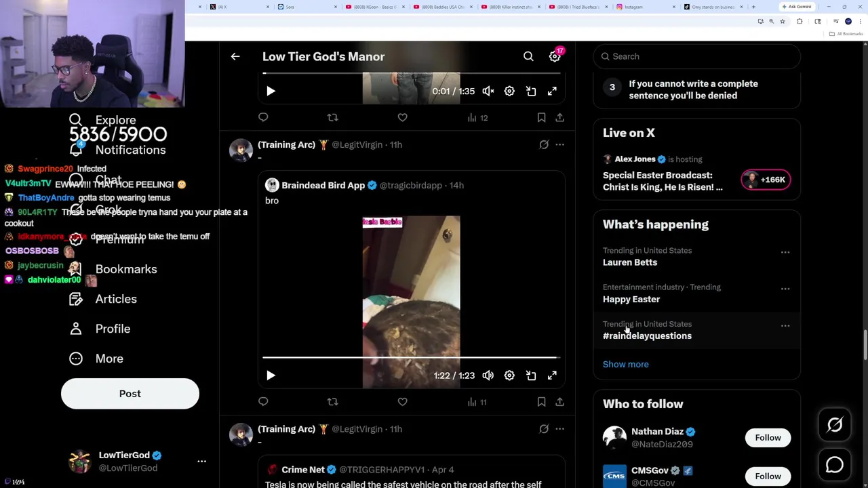Switch to the Instagram browser tab
The image size is (868, 488).
click(644, 7)
